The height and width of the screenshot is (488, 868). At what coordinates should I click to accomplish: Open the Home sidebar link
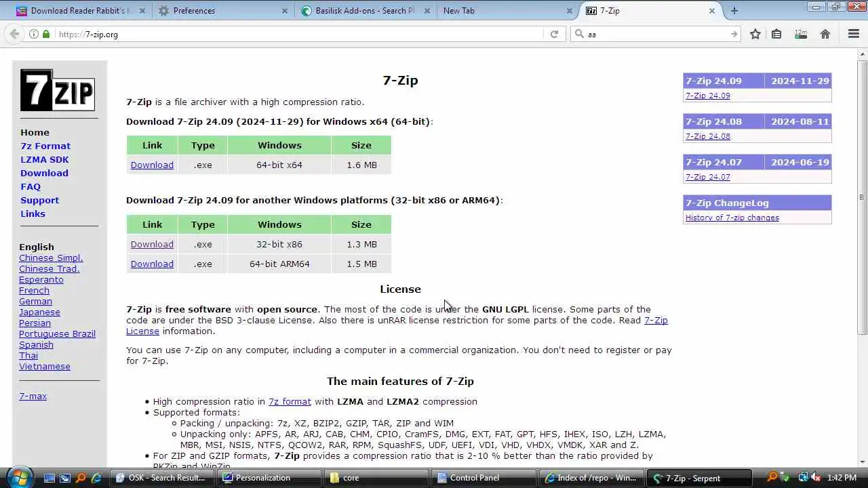click(35, 132)
